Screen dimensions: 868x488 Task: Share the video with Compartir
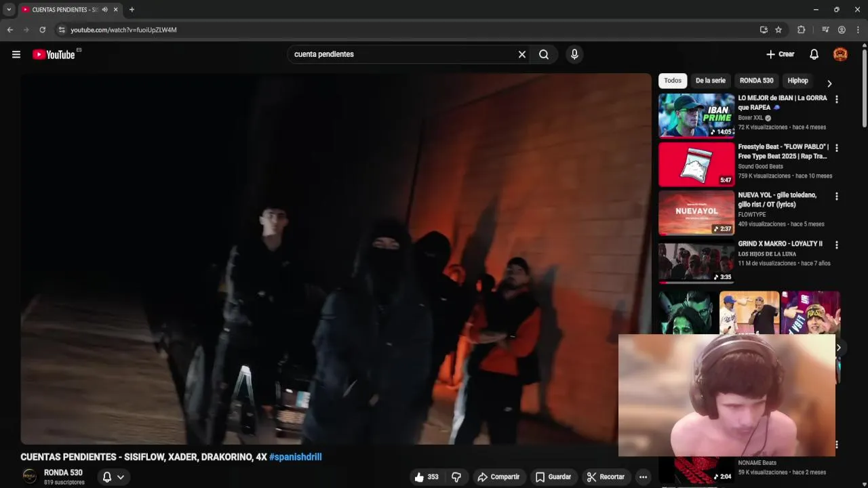(498, 477)
